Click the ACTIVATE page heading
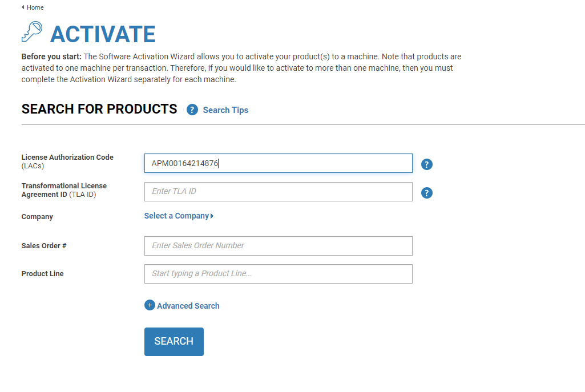 [102, 35]
